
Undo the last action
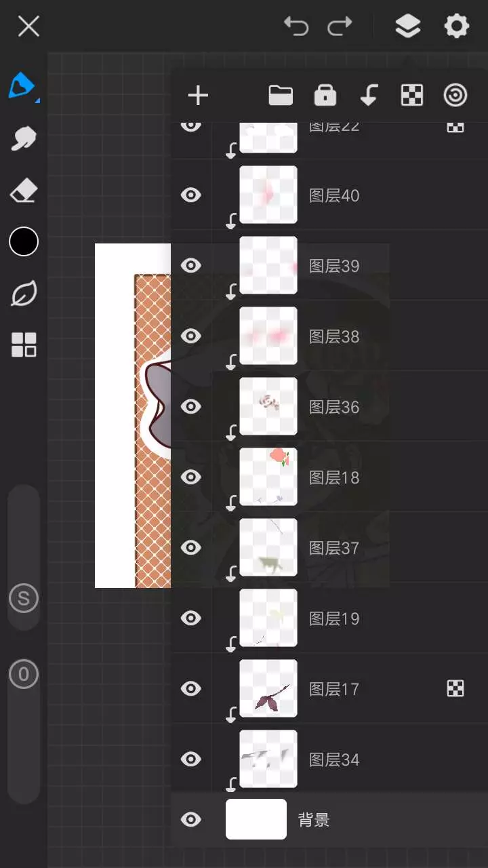click(x=296, y=26)
